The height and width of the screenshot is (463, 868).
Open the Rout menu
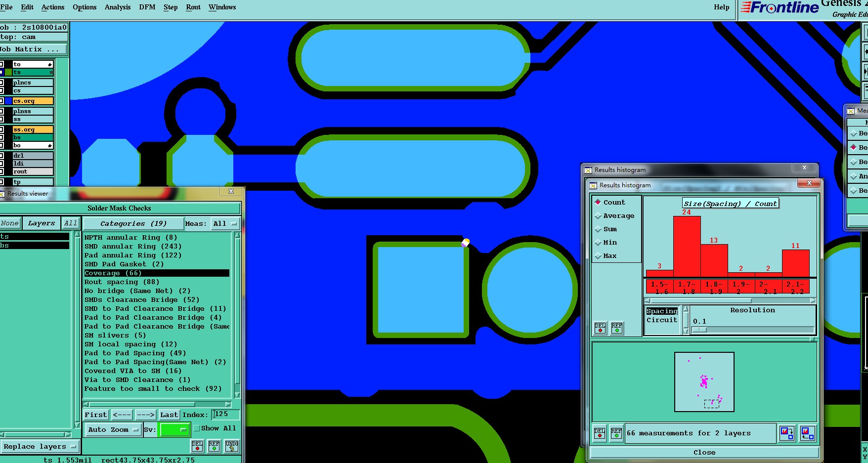tap(193, 7)
